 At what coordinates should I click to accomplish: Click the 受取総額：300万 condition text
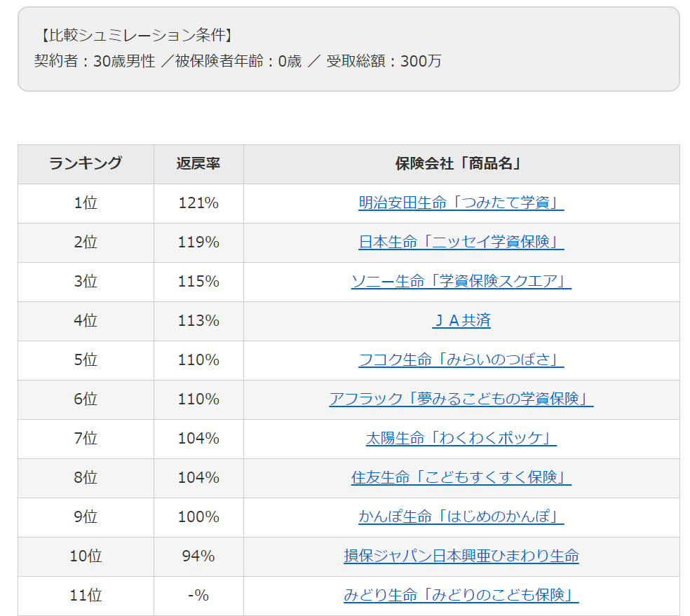click(x=384, y=61)
